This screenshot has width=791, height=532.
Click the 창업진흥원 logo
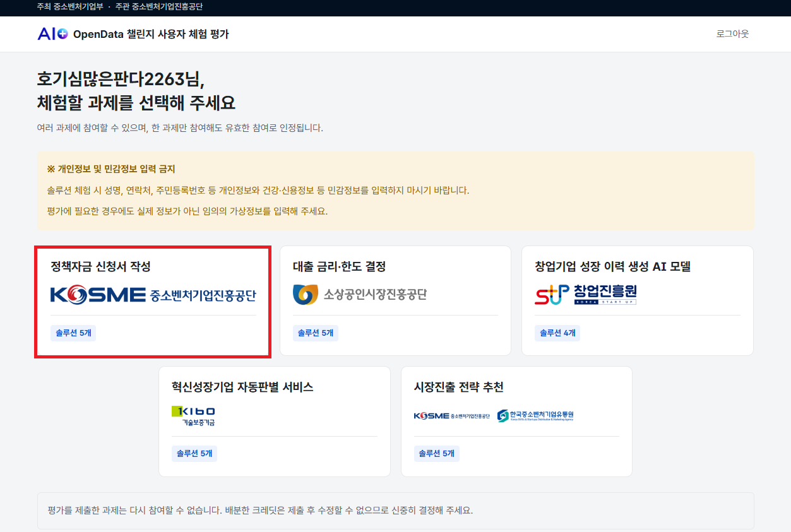pos(586,295)
